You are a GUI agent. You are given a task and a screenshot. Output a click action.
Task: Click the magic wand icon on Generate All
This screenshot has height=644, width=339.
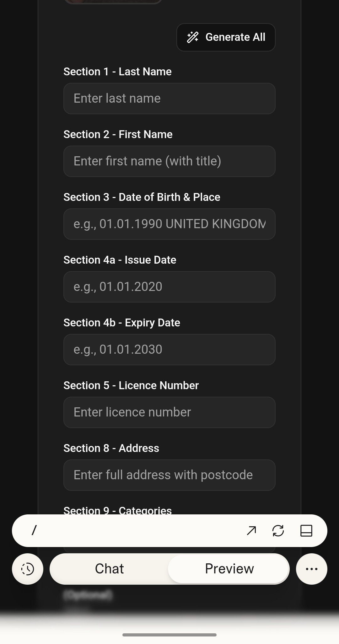tap(193, 37)
